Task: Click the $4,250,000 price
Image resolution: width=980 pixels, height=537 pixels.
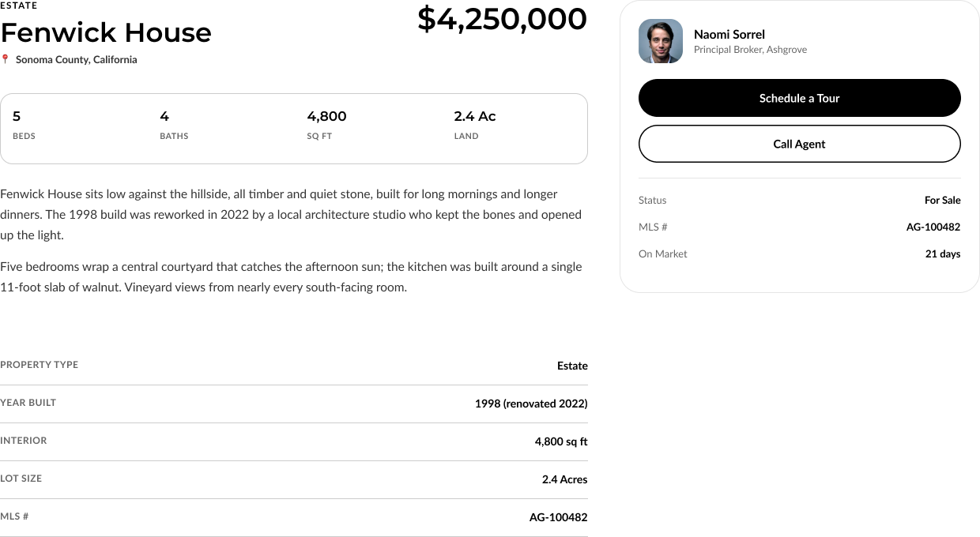Action: (x=502, y=18)
